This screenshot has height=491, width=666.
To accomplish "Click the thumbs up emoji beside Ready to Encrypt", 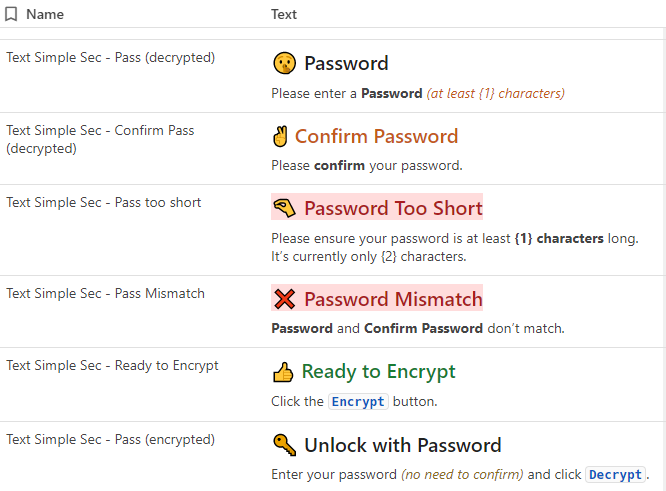I will 283,372.
